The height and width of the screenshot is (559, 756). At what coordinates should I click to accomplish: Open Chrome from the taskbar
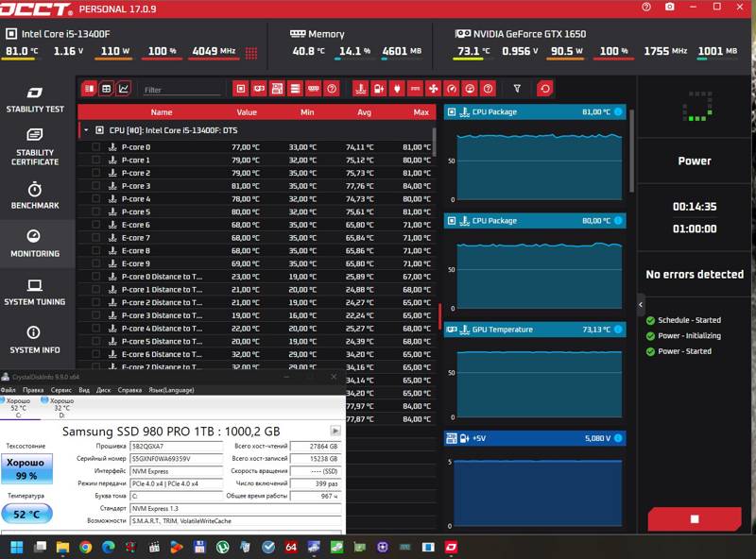[86, 547]
